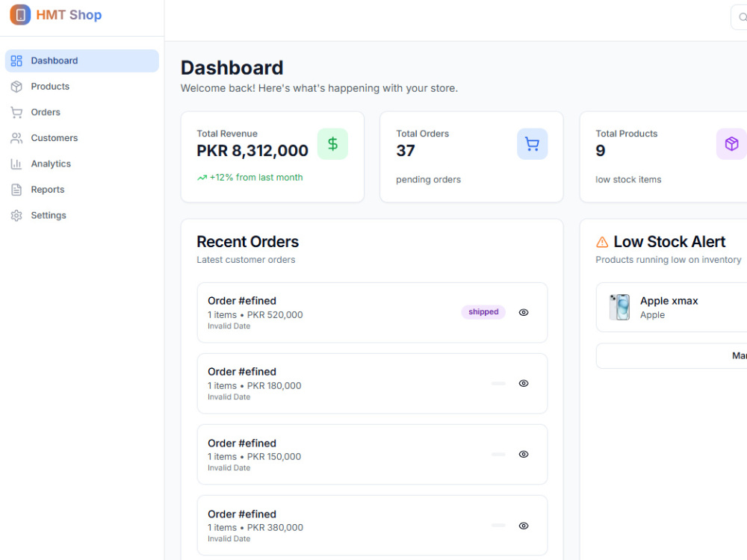The height and width of the screenshot is (560, 747).
Task: Click the 'pending orders' label
Action: [428, 180]
